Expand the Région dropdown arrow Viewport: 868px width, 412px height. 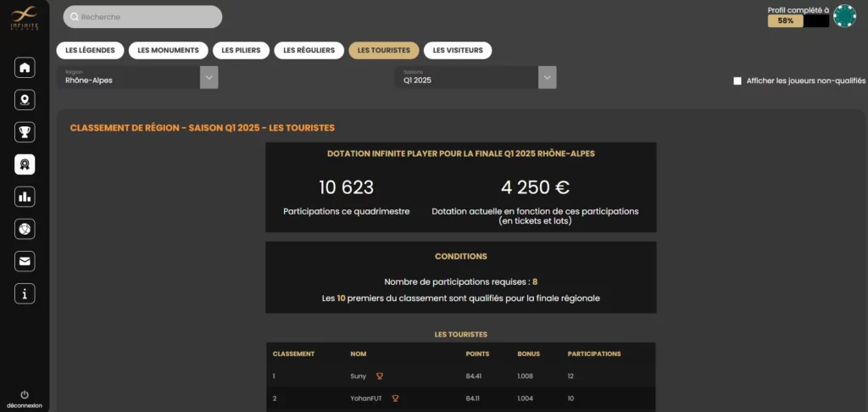209,77
